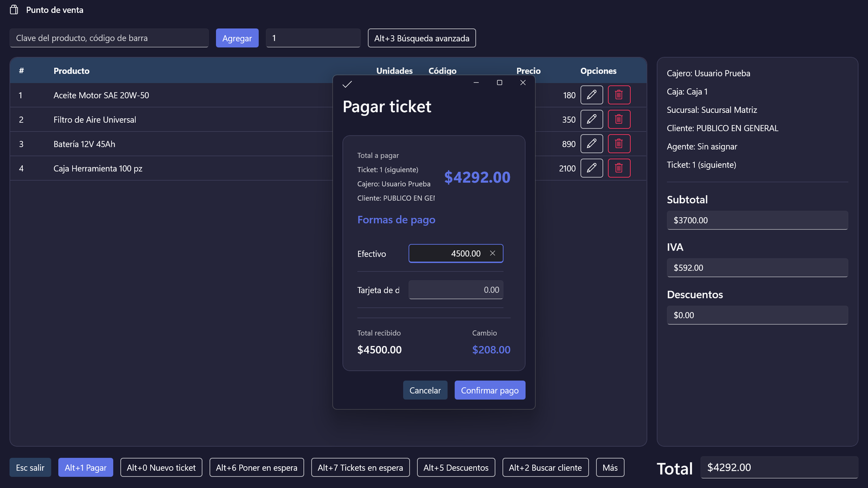This screenshot has height=488, width=868.
Task: Edit the Batería 12V 45Ah row
Action: point(591,144)
